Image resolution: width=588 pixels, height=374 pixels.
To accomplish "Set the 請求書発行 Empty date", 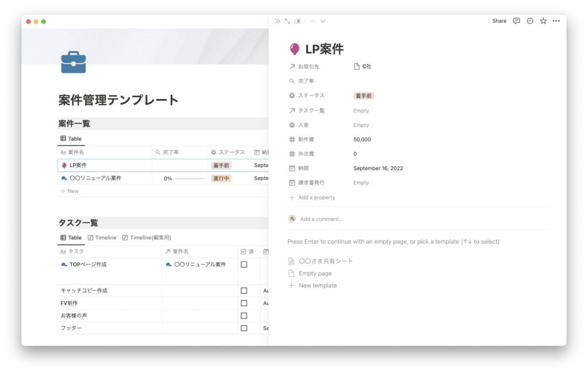I will click(x=361, y=183).
